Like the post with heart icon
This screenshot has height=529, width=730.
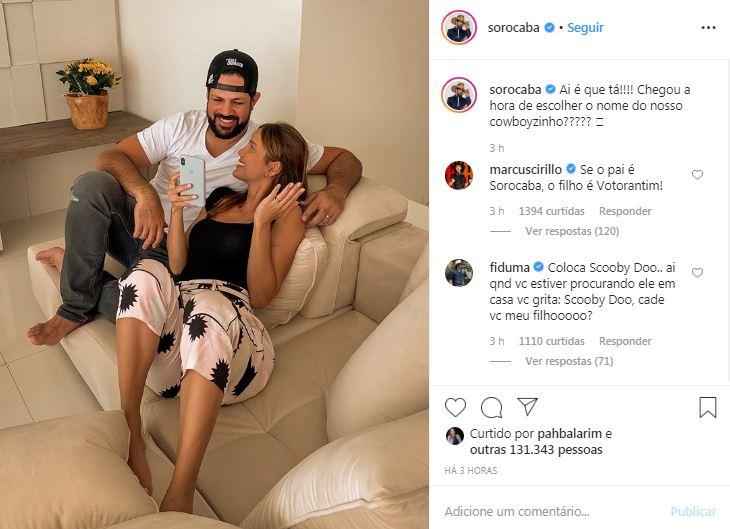455,407
